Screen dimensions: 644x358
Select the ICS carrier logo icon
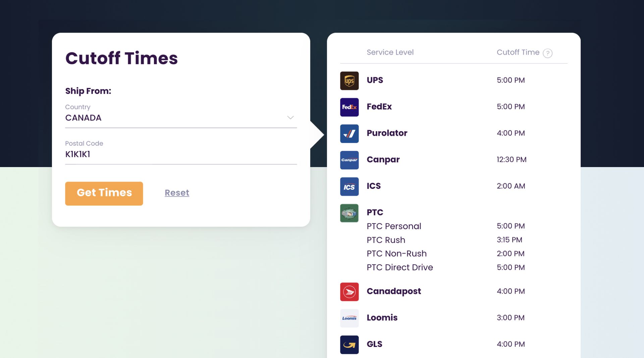[x=349, y=187]
